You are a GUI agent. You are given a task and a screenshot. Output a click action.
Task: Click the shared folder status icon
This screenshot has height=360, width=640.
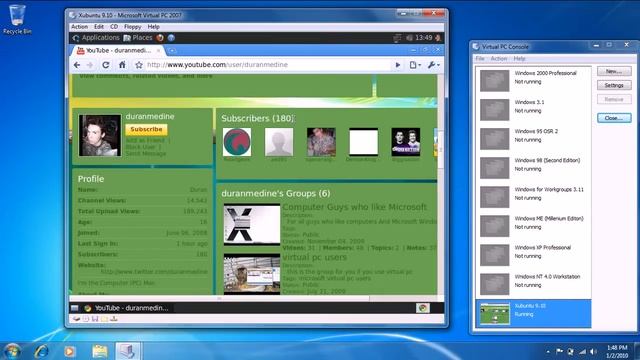104,319
